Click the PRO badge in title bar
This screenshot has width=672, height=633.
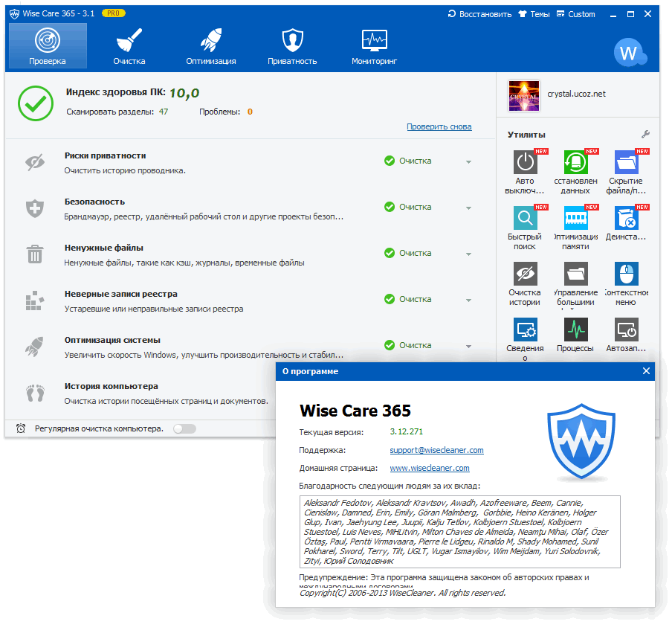[114, 13]
